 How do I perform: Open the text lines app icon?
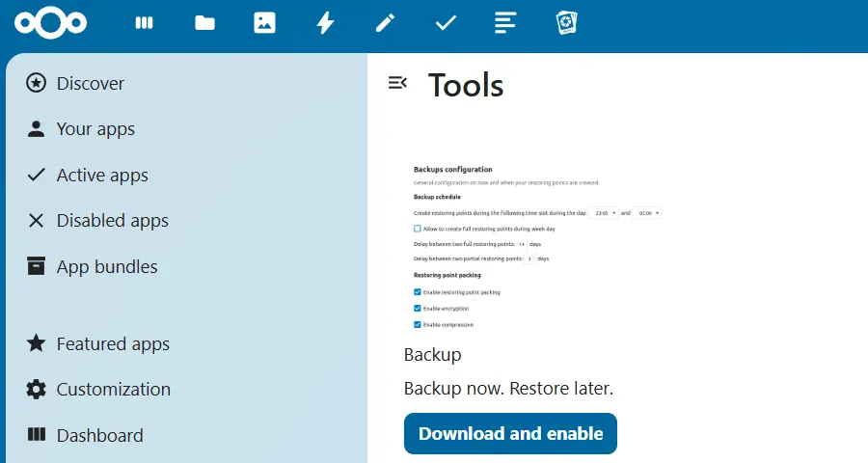pyautogui.click(x=505, y=23)
